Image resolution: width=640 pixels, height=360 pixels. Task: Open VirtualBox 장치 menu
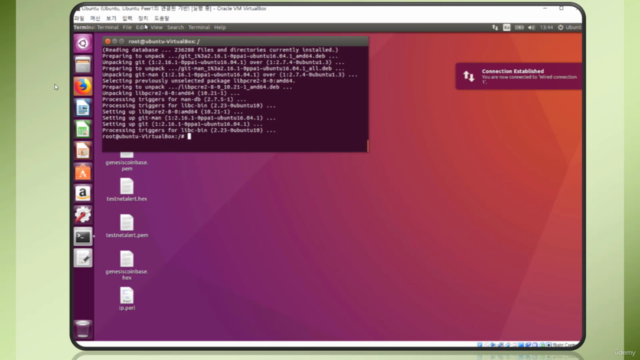pos(143,18)
